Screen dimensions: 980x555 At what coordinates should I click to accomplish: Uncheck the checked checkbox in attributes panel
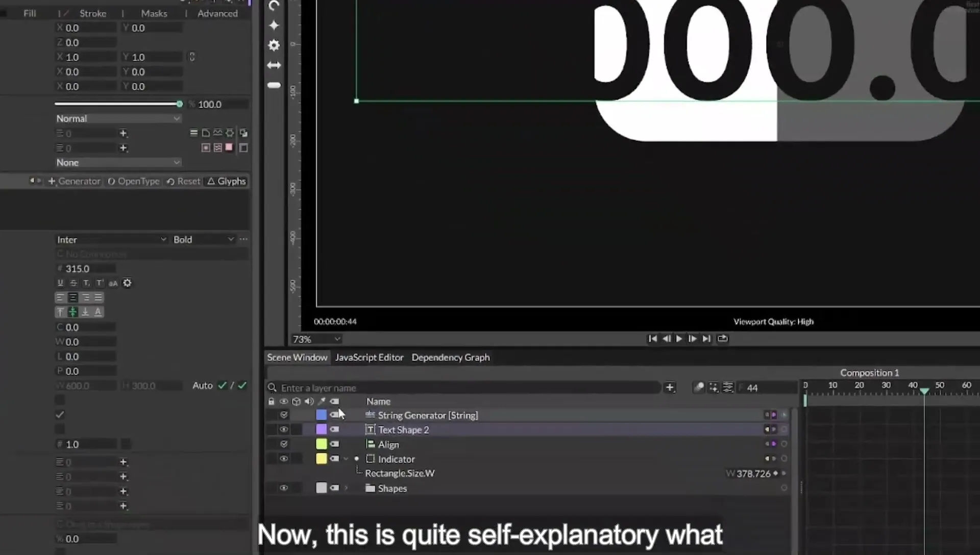click(x=60, y=415)
